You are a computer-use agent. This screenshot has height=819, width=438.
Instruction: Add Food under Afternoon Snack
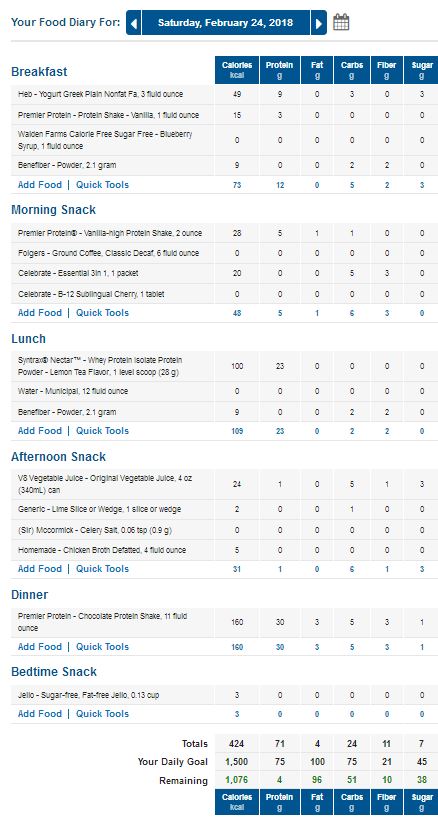pyautogui.click(x=40, y=569)
